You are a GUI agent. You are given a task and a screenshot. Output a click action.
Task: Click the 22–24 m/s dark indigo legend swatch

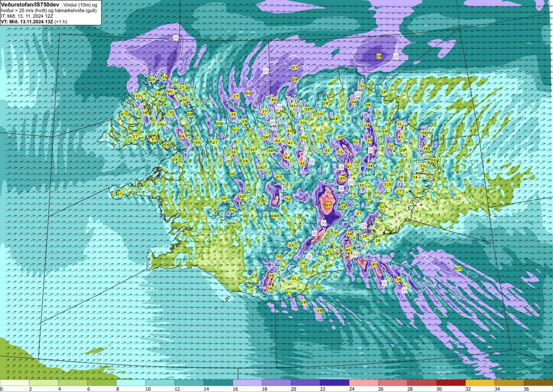pos(334,383)
